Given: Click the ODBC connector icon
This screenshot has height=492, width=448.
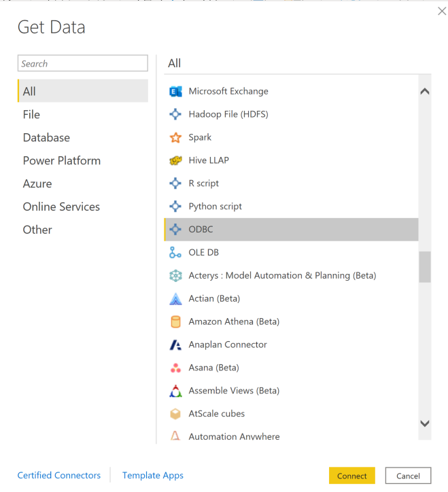Looking at the screenshot, I should pyautogui.click(x=175, y=230).
